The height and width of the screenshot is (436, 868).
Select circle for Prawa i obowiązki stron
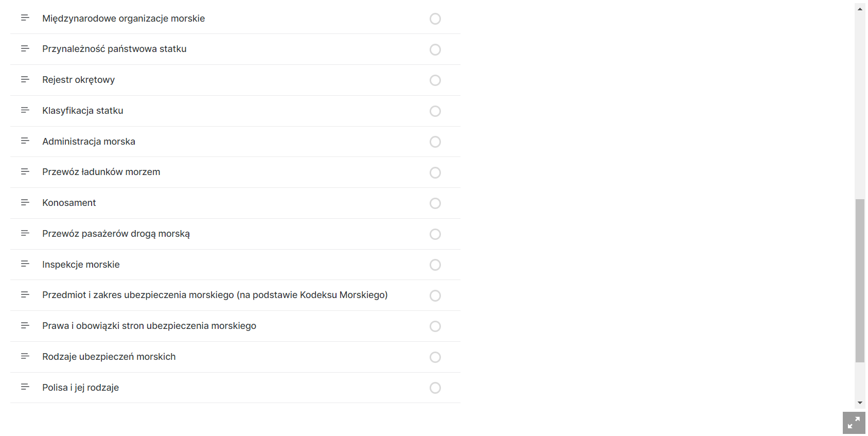tap(435, 326)
